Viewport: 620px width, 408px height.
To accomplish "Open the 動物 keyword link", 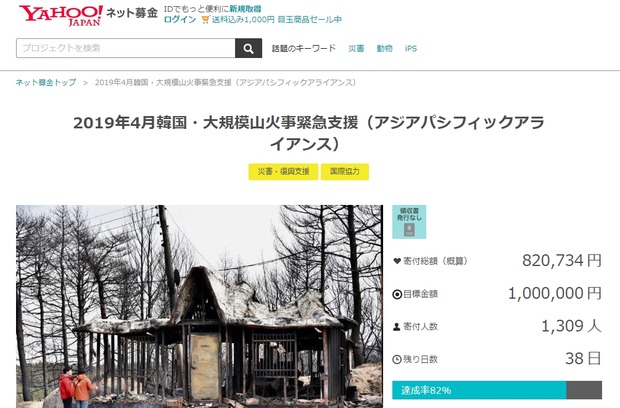I will 384,48.
